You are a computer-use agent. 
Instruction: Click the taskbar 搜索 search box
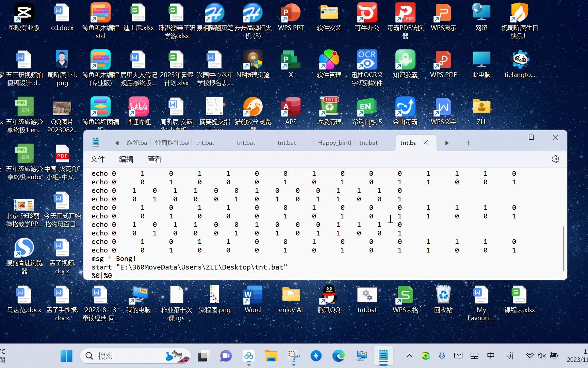click(135, 356)
